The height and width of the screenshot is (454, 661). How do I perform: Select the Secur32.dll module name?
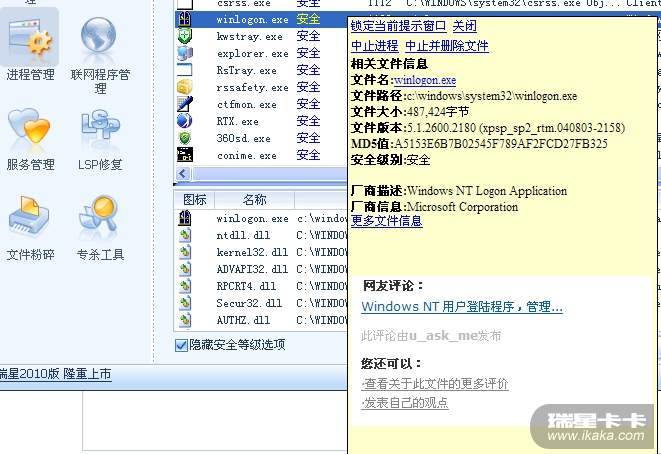click(x=249, y=303)
